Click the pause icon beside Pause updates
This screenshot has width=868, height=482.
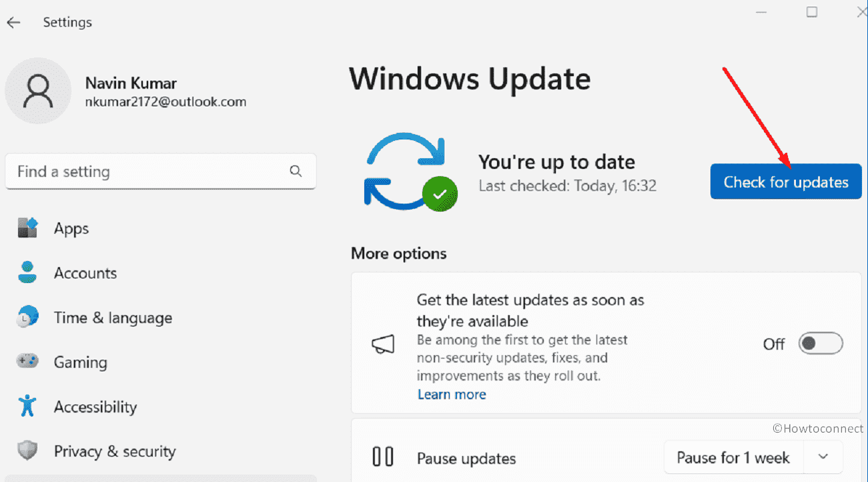(383, 457)
